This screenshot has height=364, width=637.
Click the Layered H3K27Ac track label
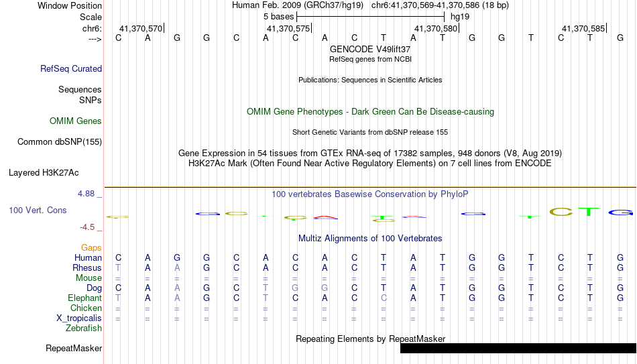pos(44,173)
